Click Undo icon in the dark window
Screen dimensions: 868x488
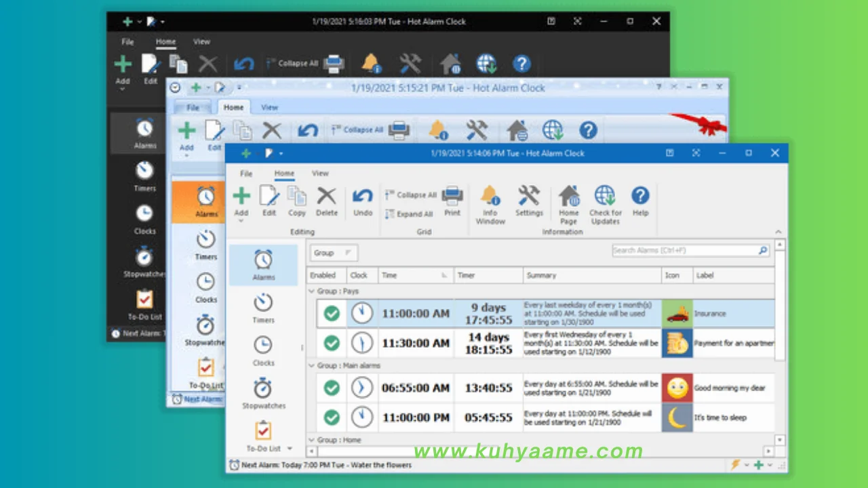243,64
